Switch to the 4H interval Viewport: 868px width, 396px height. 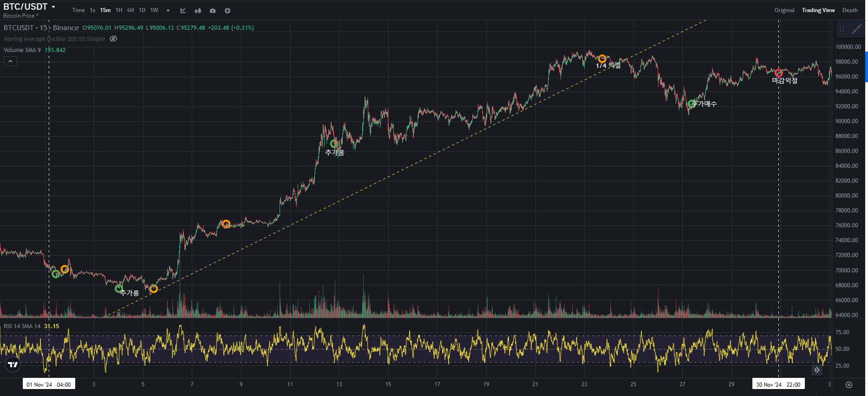pyautogui.click(x=131, y=10)
